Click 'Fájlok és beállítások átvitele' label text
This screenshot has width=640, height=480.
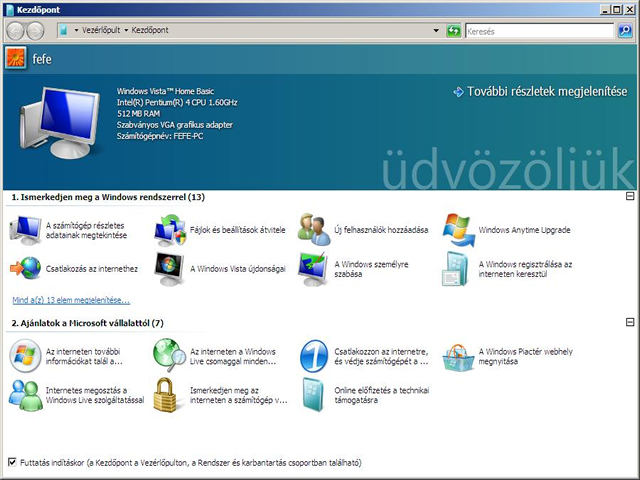pyautogui.click(x=238, y=230)
